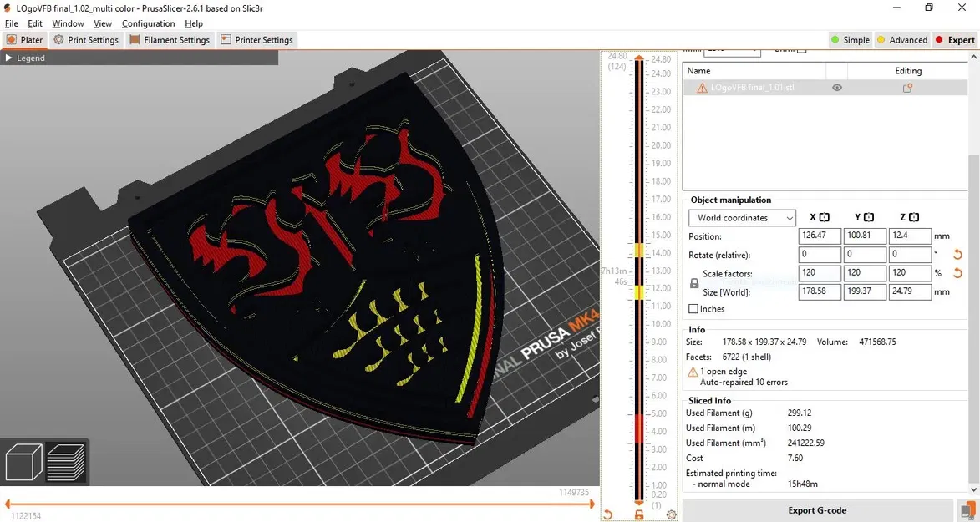Click the Size Z field showing 24.79

pyautogui.click(x=910, y=291)
